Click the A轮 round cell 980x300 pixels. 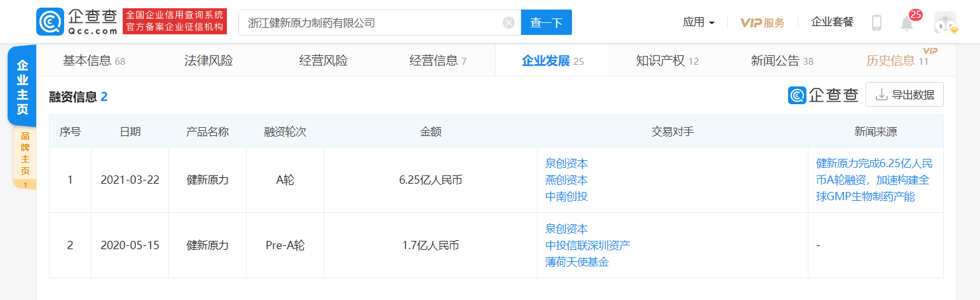coord(285,180)
